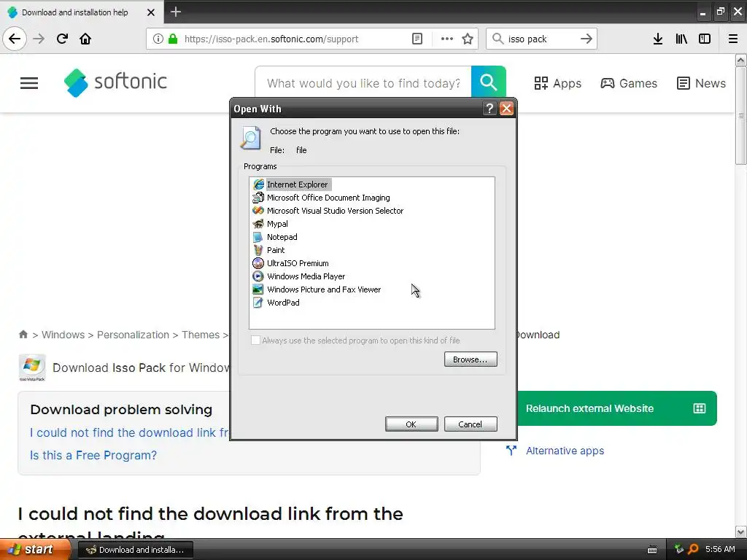
Task: Open the Games section in Softonic nav
Action: coord(628,83)
